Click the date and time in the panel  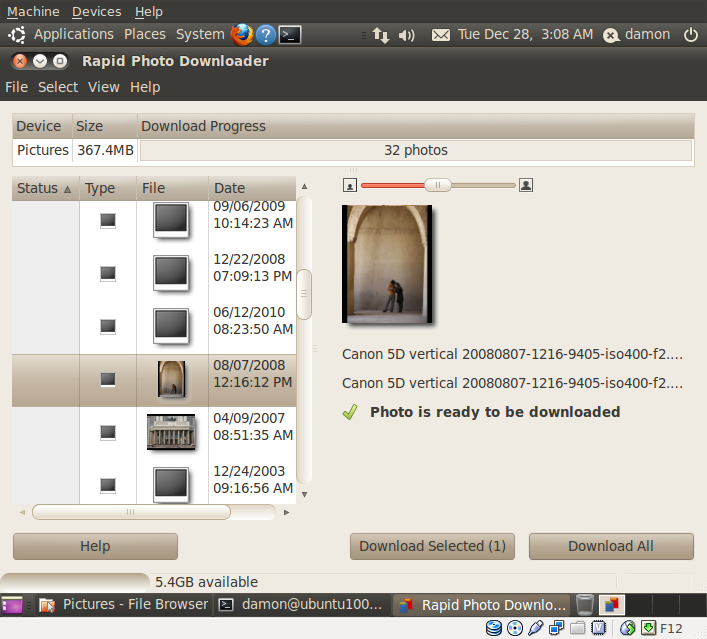(525, 34)
